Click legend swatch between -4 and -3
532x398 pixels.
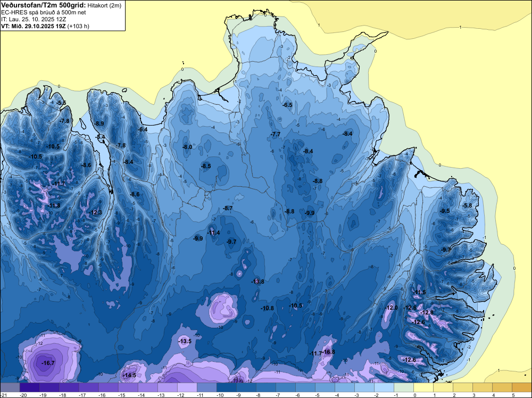point(345,387)
